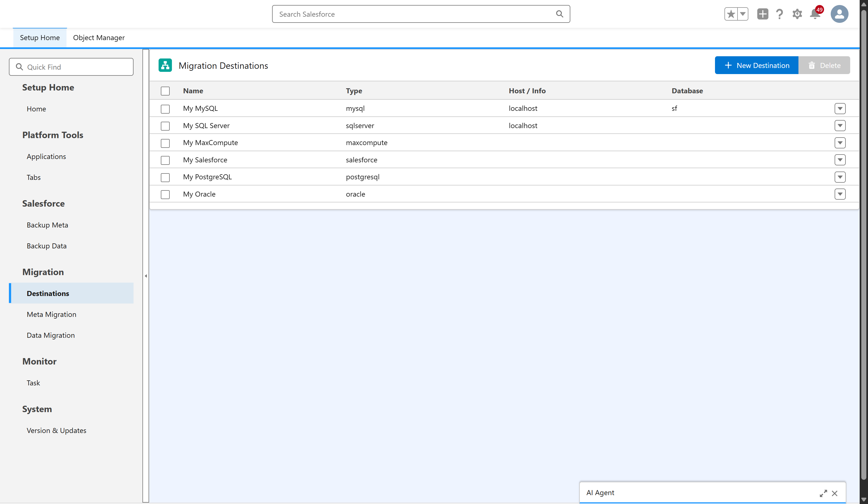868x504 pixels.
Task: Collapse the setup sidebar with the splitter arrow
Action: 146,276
